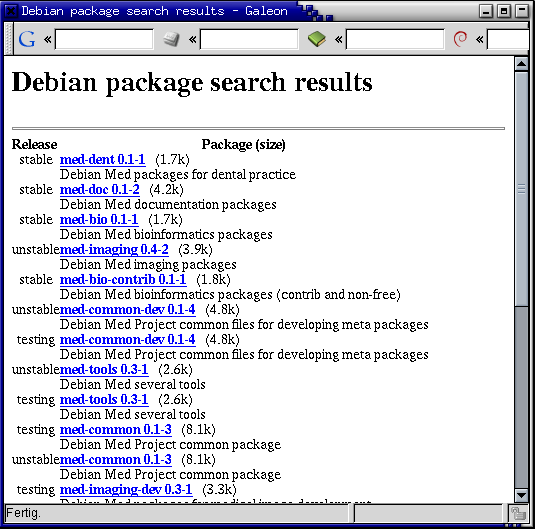
Task: Click 'Debian Med documentation packages' description
Action: coord(168,204)
